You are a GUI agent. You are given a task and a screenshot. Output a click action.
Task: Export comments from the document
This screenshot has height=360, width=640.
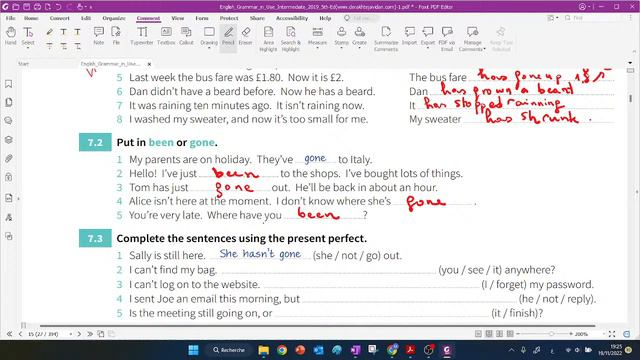click(x=428, y=36)
